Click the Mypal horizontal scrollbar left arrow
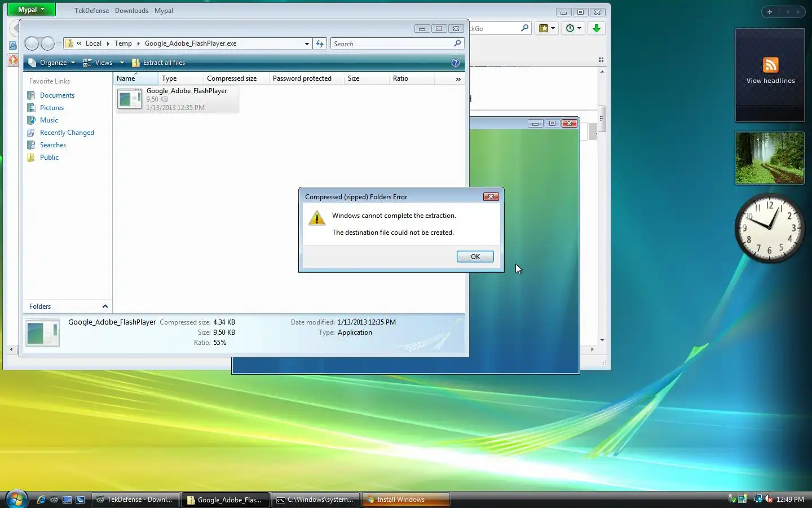Viewport: 812px width, 508px height. (11, 349)
